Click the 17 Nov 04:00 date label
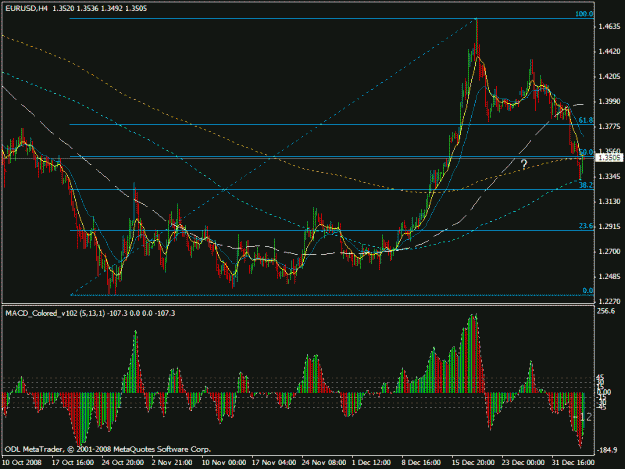The height and width of the screenshot is (469, 625). pyautogui.click(x=274, y=463)
